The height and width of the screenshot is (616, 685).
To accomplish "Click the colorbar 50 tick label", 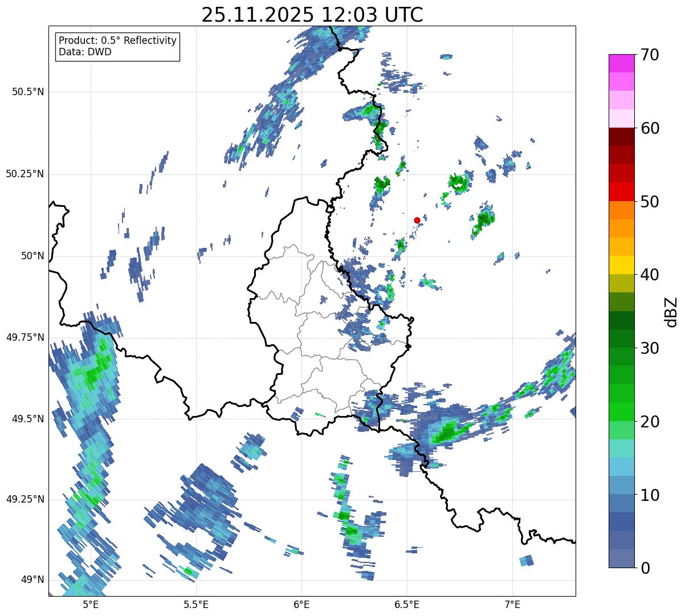I will coord(650,202).
